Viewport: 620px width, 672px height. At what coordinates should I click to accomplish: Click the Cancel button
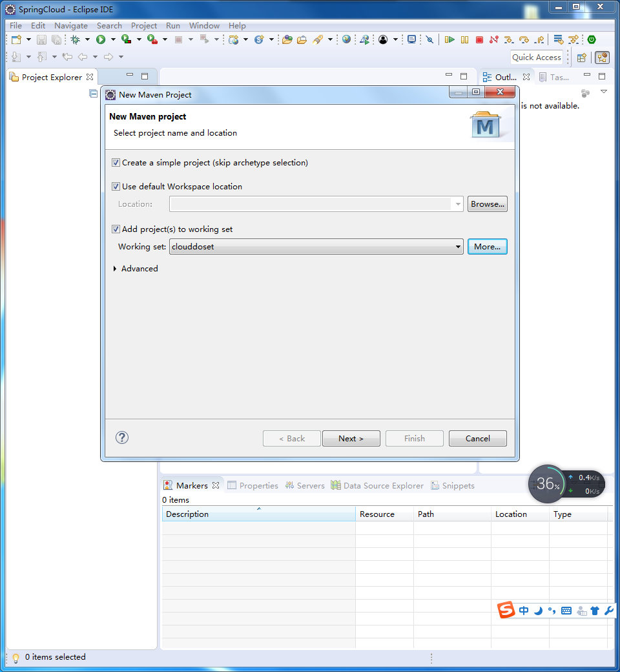478,439
